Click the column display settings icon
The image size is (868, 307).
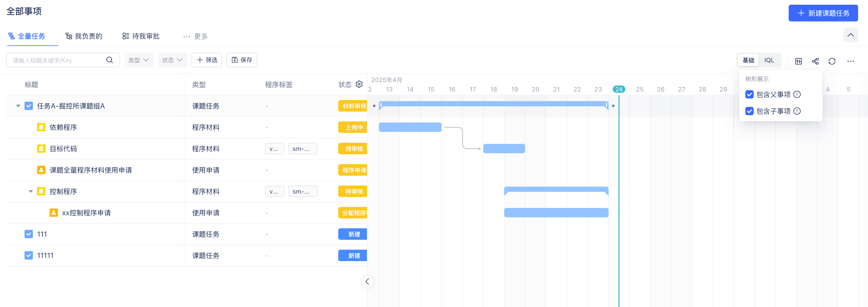798,61
